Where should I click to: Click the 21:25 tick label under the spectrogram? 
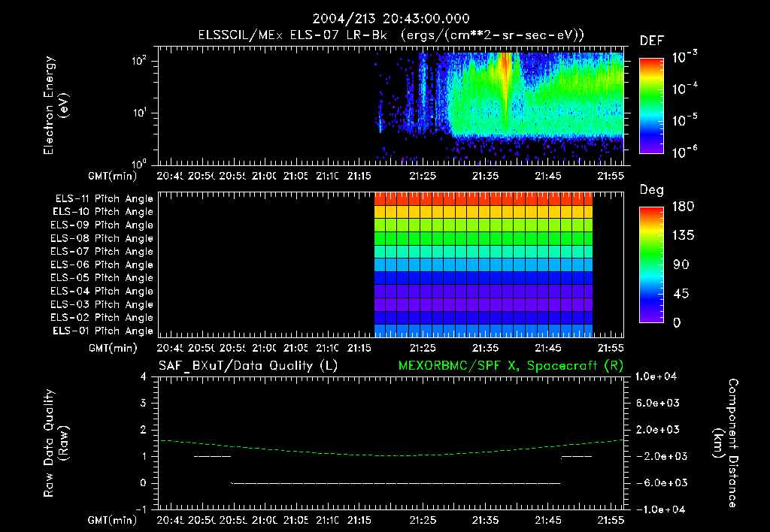(423, 176)
